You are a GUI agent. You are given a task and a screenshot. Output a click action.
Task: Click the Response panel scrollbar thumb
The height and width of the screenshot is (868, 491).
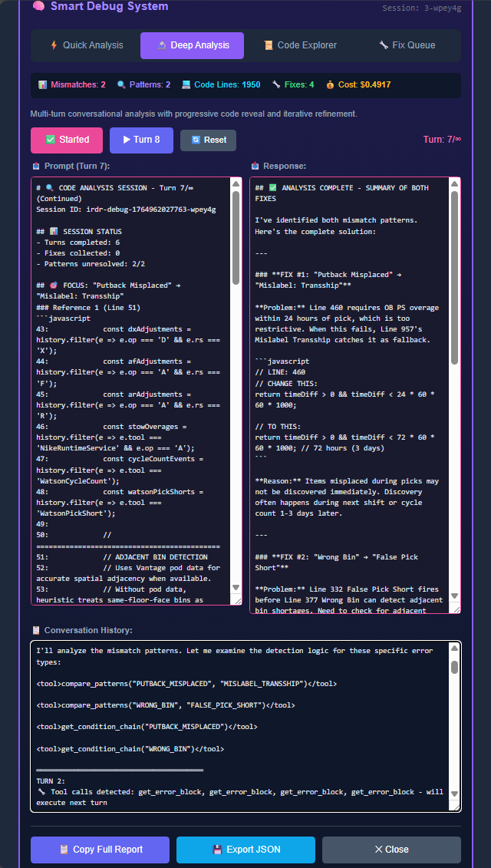click(x=455, y=277)
